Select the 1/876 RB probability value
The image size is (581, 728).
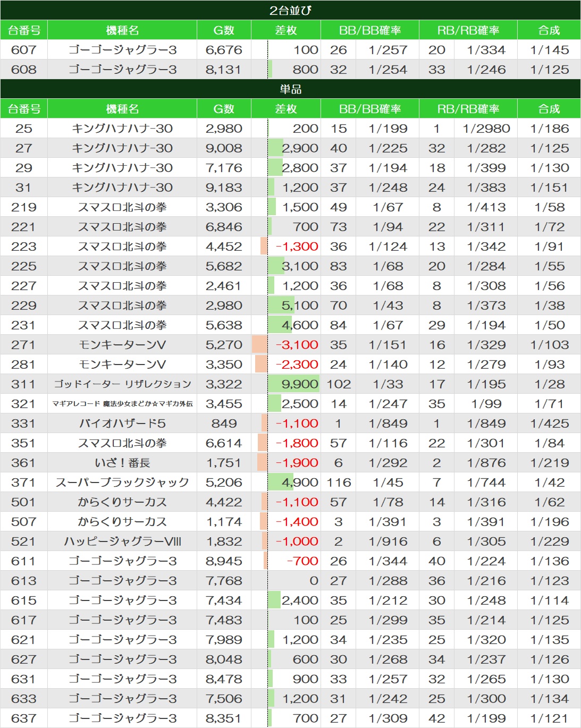tap(486, 463)
